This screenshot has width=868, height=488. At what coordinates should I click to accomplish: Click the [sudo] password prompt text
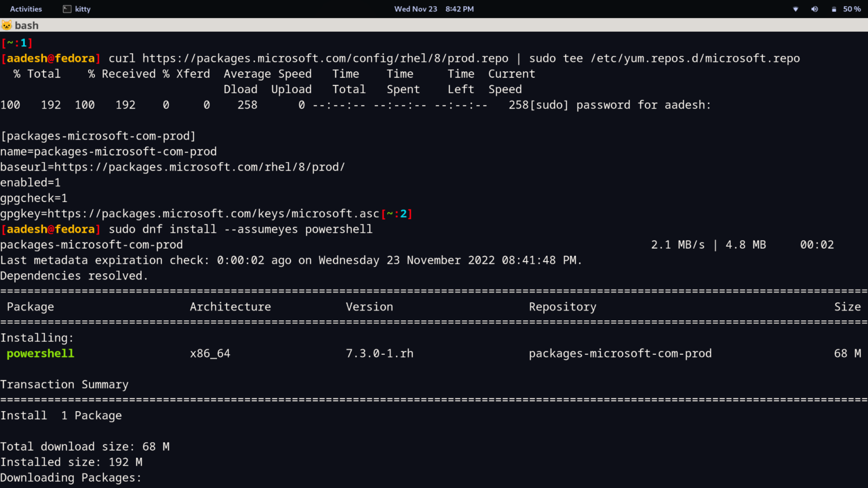point(620,105)
